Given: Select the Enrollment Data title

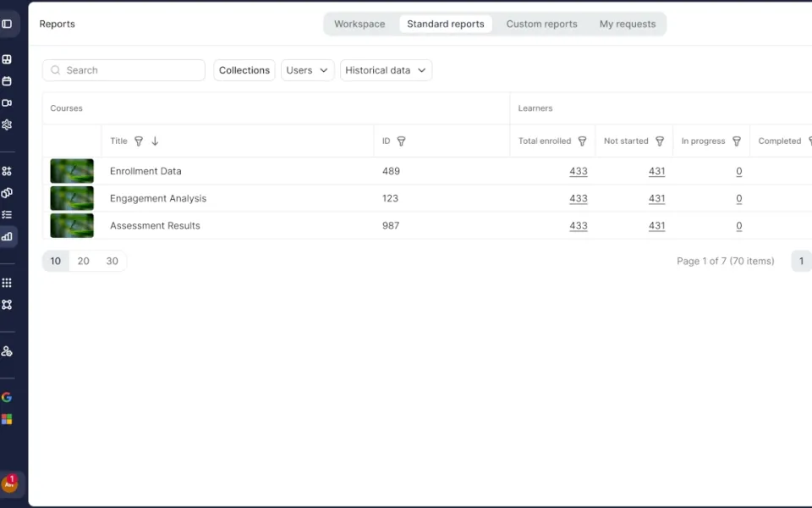Looking at the screenshot, I should pyautogui.click(x=145, y=171).
